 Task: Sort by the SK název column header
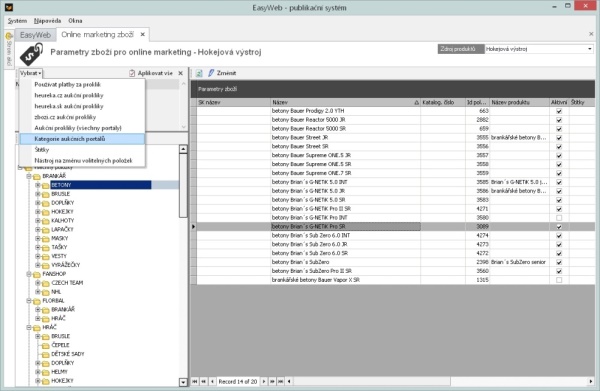[x=233, y=103]
